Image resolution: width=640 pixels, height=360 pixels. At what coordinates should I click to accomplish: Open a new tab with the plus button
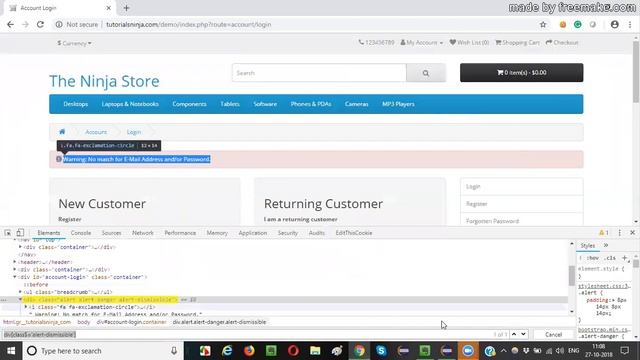(x=127, y=8)
